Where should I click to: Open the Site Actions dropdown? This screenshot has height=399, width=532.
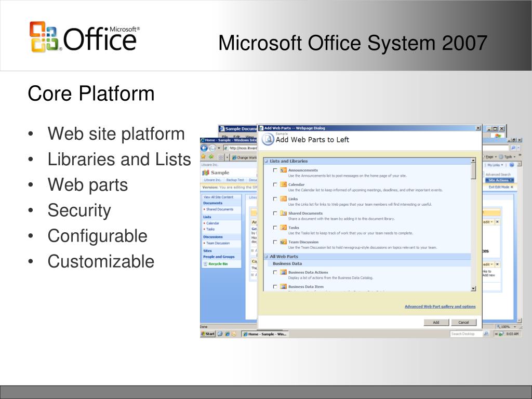(499, 180)
